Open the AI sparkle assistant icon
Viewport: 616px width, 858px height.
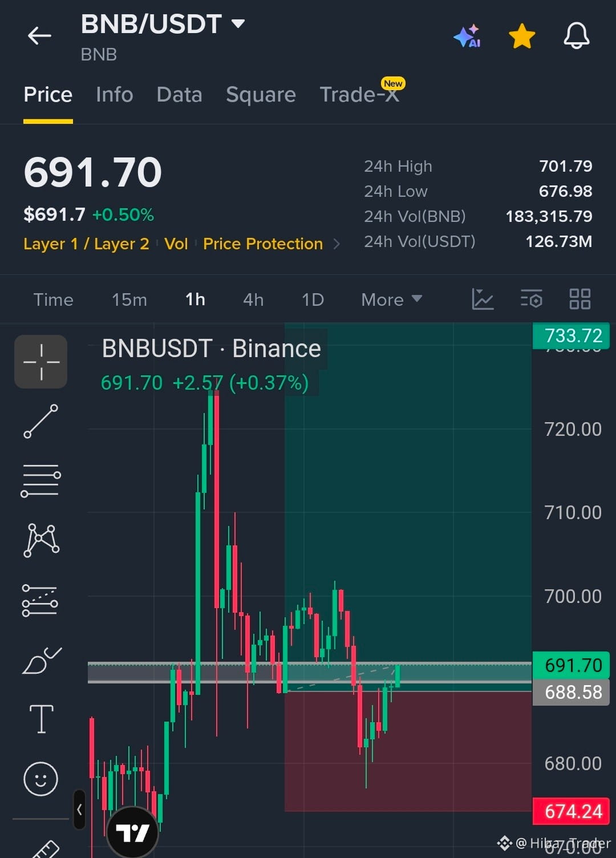coord(467,36)
